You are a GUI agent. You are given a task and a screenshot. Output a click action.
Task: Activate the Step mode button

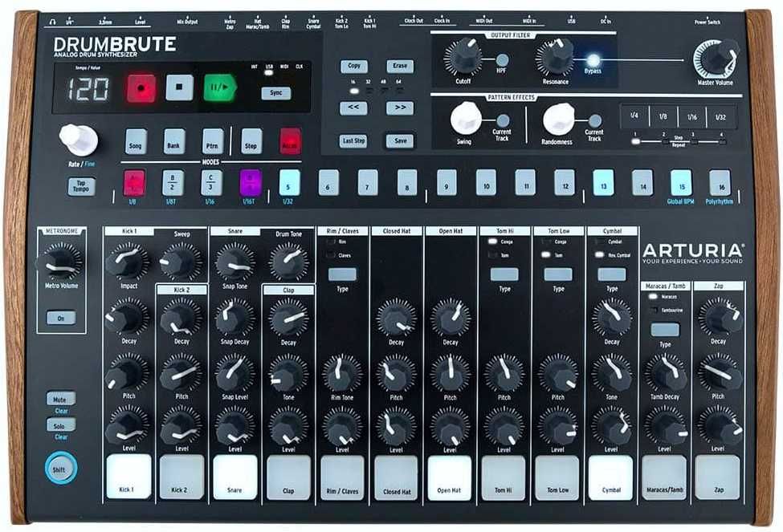[x=251, y=142]
